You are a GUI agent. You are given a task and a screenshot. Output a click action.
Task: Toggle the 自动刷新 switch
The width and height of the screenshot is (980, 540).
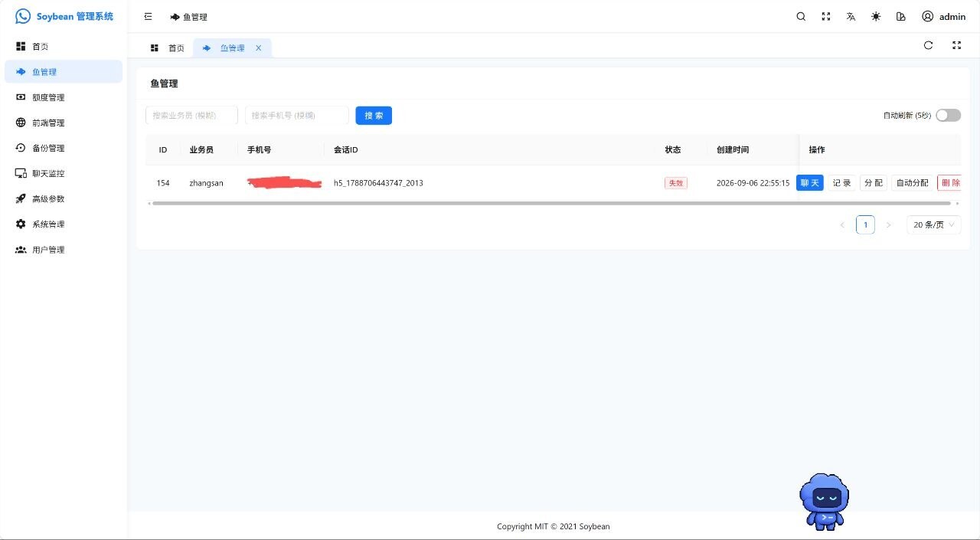948,116
